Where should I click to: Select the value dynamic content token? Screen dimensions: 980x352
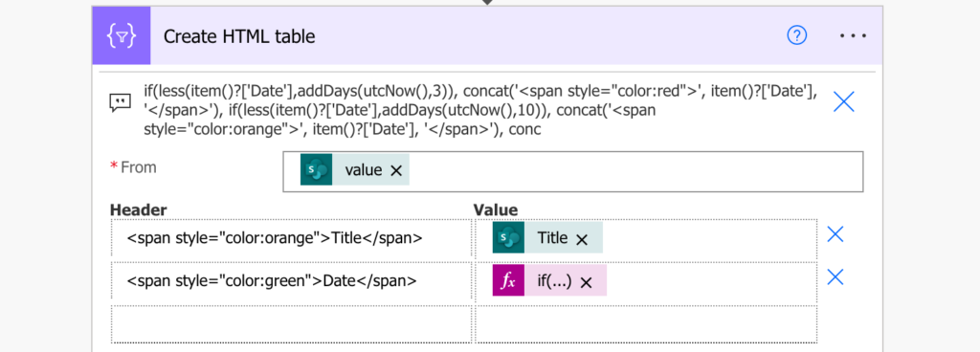[355, 169]
